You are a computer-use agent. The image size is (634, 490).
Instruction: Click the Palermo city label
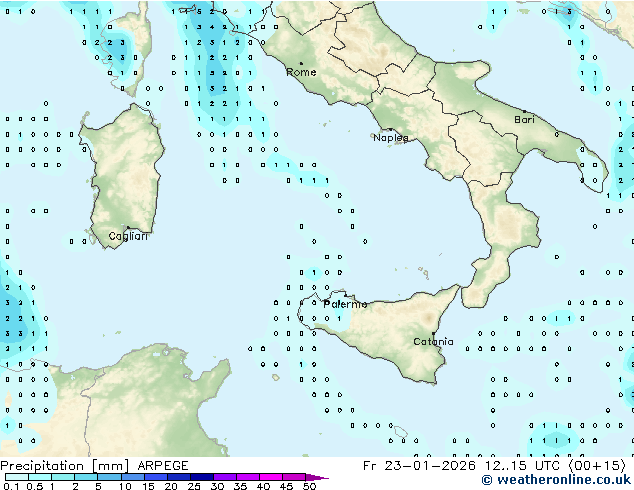tap(345, 304)
